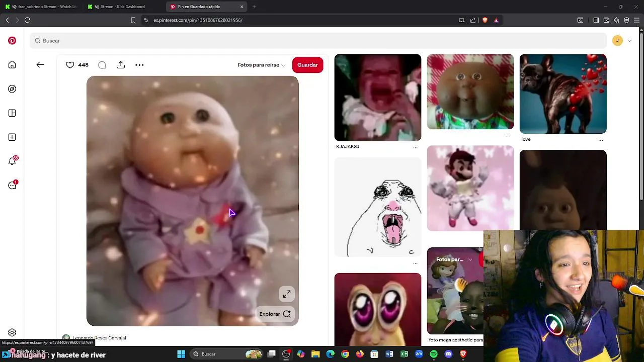Open Pinterest home logo in sidebar
This screenshot has width=644, height=362.
point(12,41)
